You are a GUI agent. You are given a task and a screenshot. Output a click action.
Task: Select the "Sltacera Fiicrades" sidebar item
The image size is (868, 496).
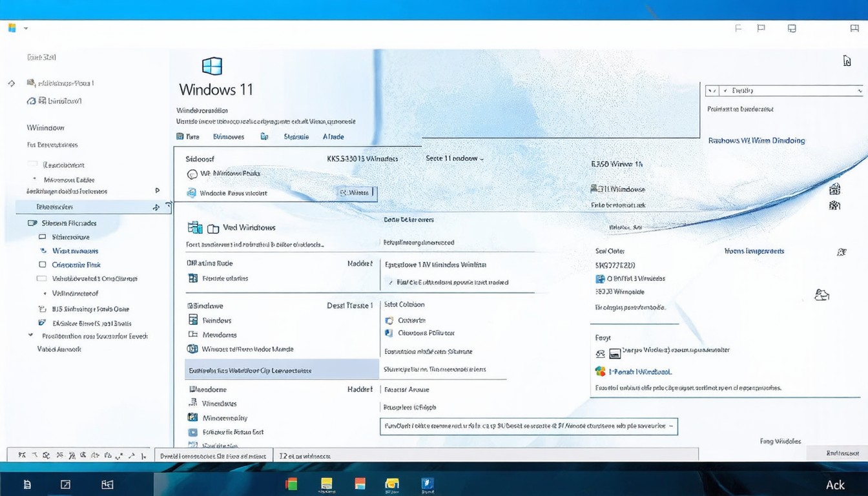click(63, 223)
